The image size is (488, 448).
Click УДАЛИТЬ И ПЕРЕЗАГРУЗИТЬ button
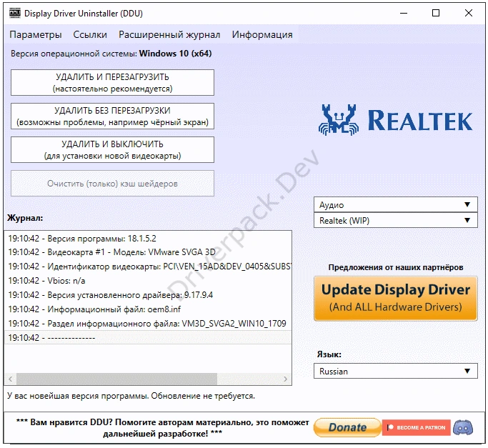click(112, 82)
